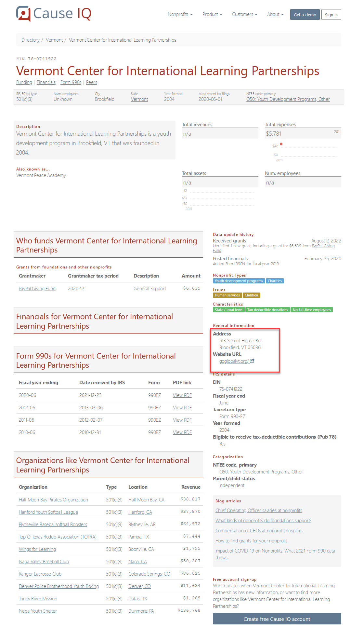Open Denver Police Brotherhood Youth Boxing link
Image resolution: width=364 pixels, height=641 pixels.
point(59,586)
